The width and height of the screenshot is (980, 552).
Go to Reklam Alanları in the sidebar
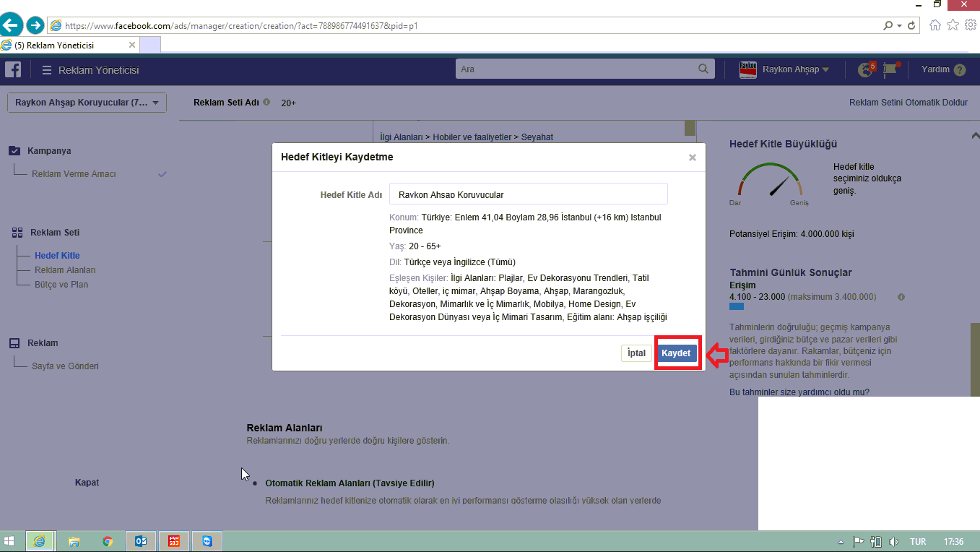coord(65,270)
